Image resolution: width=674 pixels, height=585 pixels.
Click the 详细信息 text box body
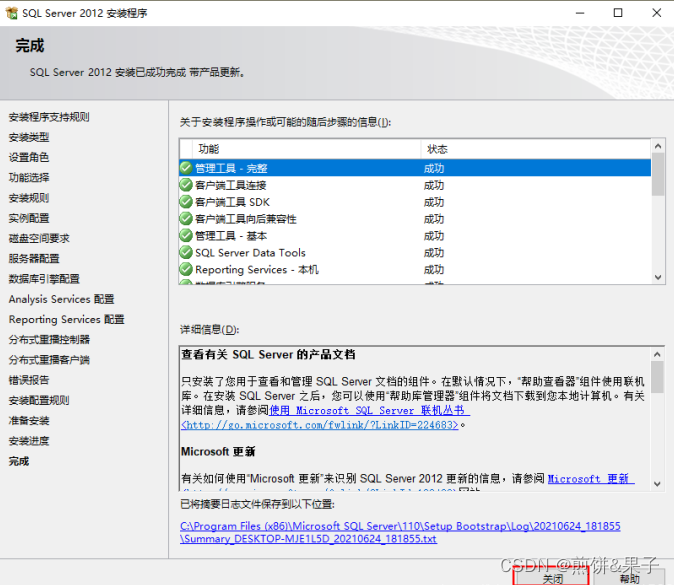point(415,418)
